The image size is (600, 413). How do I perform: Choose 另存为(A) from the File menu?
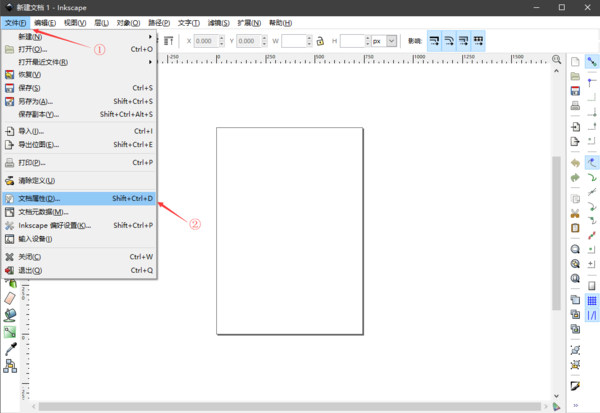click(x=79, y=101)
